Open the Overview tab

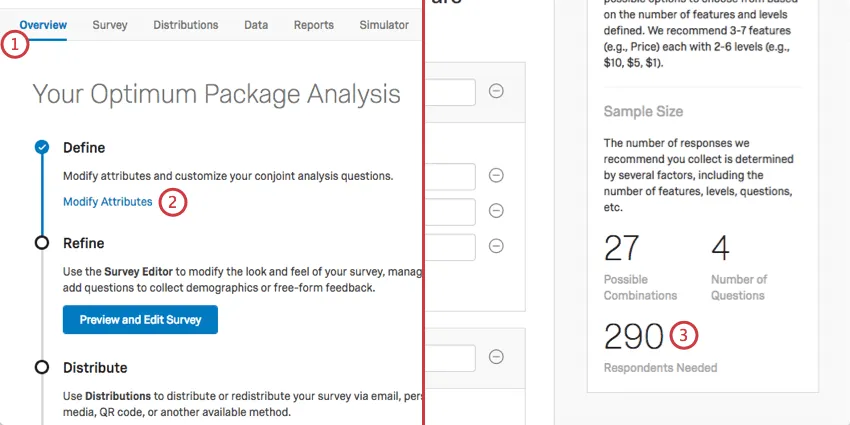[x=43, y=24]
